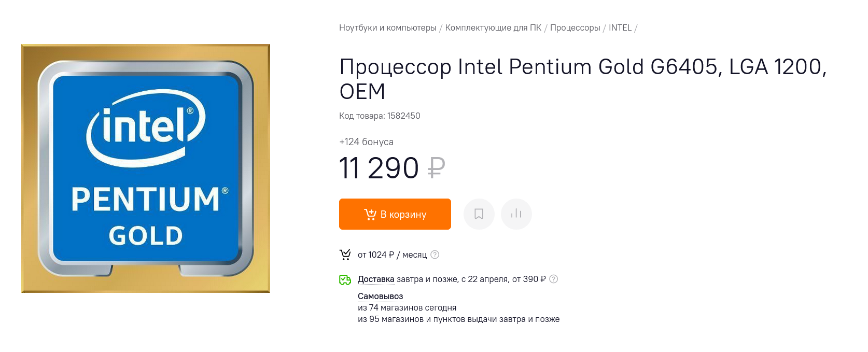Add the processor to favorites with bookmark icon
The image size is (868, 352).
click(479, 214)
